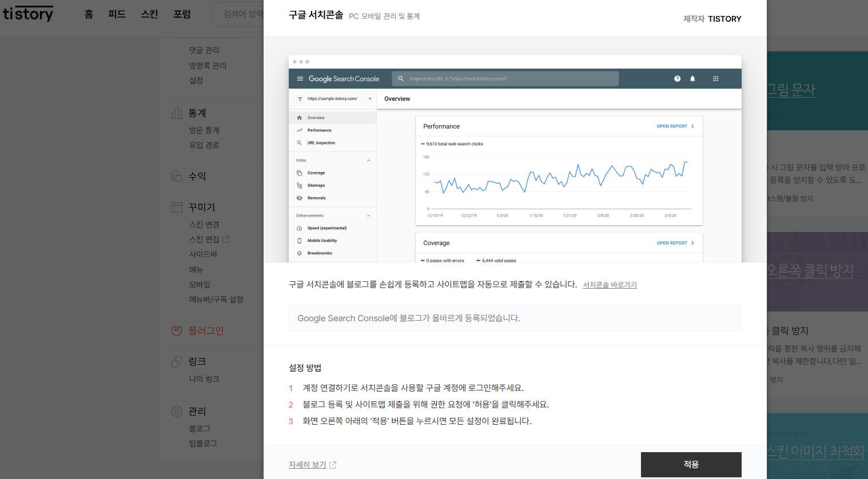The image size is (868, 479).
Task: Go to 홈 menu
Action: coord(89,14)
